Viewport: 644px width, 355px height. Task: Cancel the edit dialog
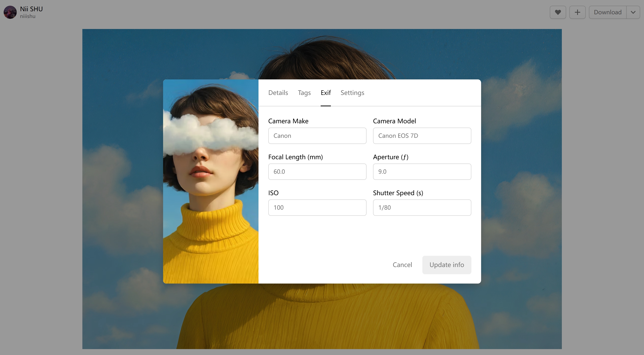(x=402, y=265)
